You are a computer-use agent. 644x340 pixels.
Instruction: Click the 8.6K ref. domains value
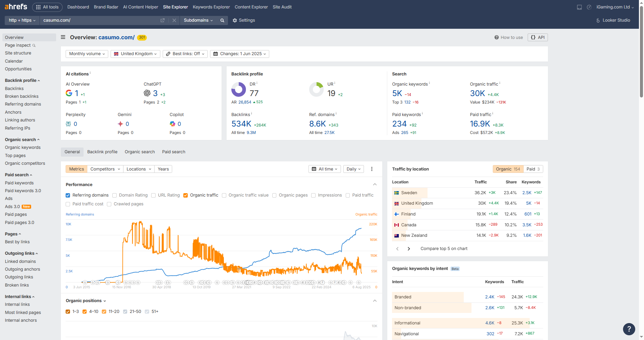pyautogui.click(x=318, y=124)
